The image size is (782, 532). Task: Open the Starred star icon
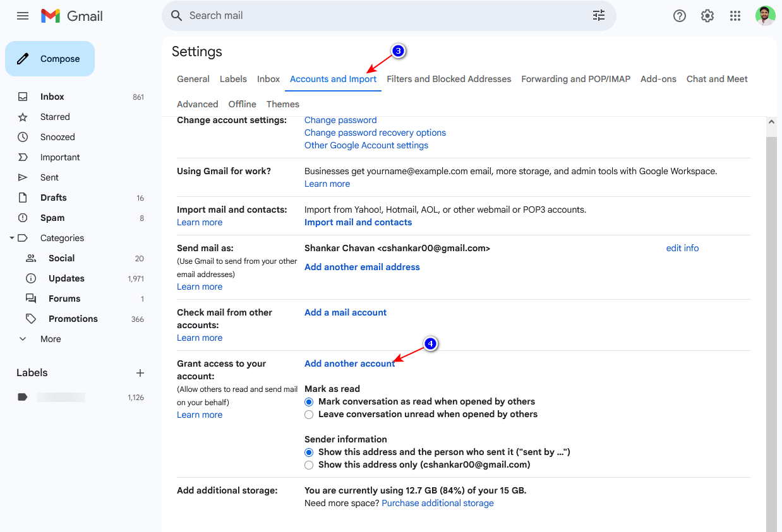23,117
